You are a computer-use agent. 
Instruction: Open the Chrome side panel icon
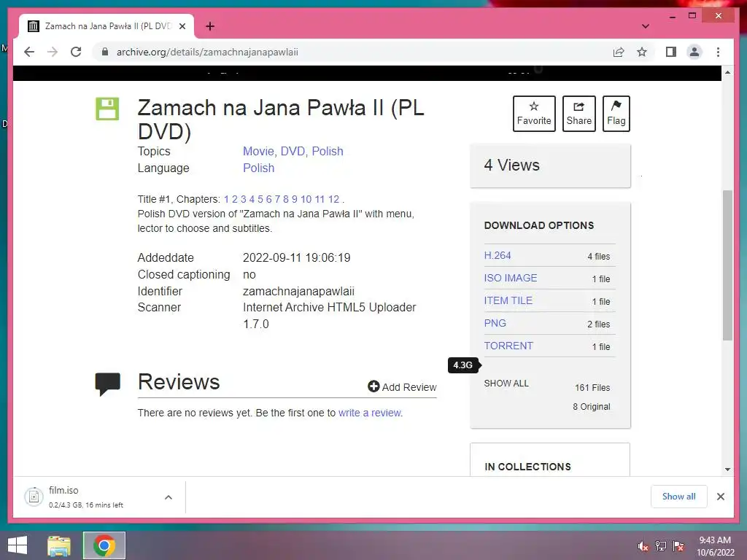(671, 52)
